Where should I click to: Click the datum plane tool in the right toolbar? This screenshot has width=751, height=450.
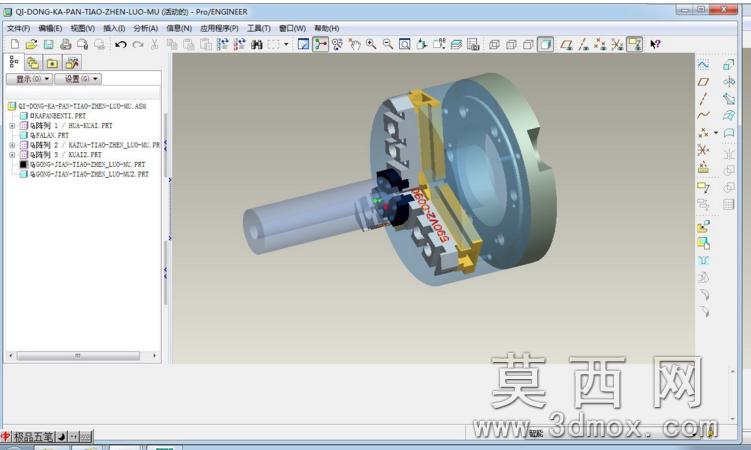pyautogui.click(x=703, y=82)
